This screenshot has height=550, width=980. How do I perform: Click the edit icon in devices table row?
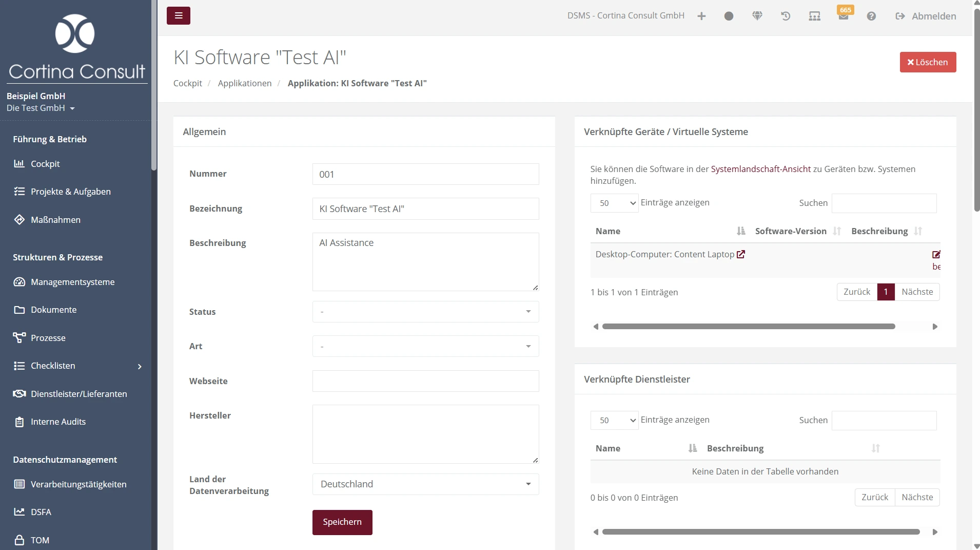coord(936,254)
